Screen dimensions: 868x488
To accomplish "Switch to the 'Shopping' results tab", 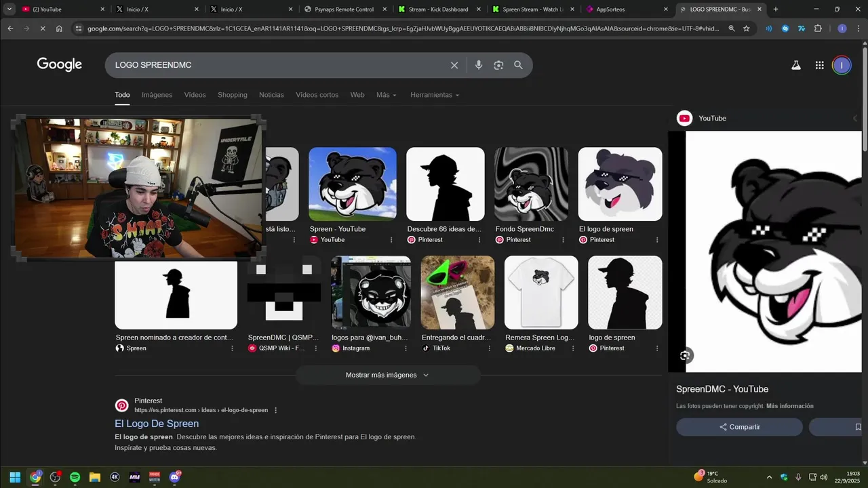I will click(233, 95).
